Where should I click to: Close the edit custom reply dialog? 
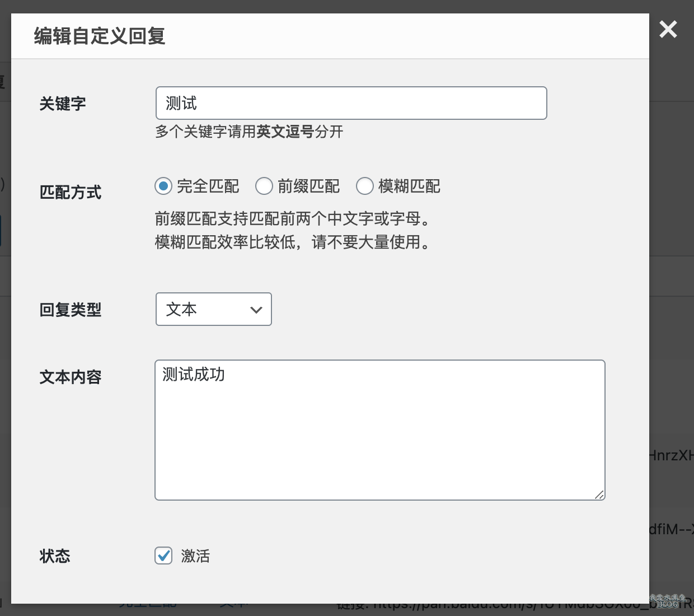(668, 29)
